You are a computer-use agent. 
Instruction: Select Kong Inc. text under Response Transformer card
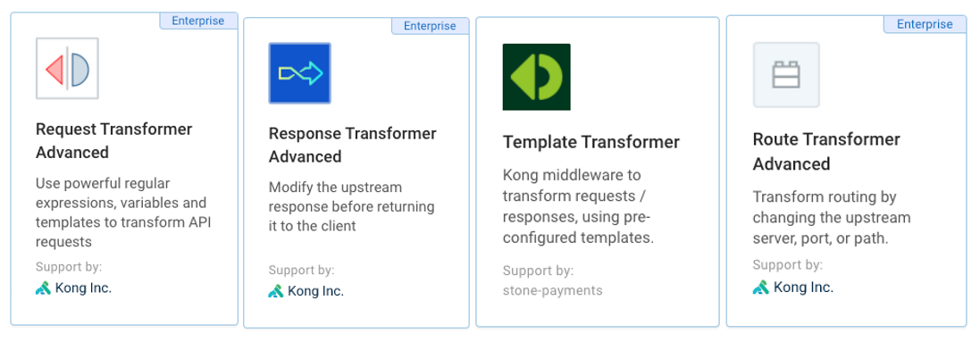coord(315,291)
